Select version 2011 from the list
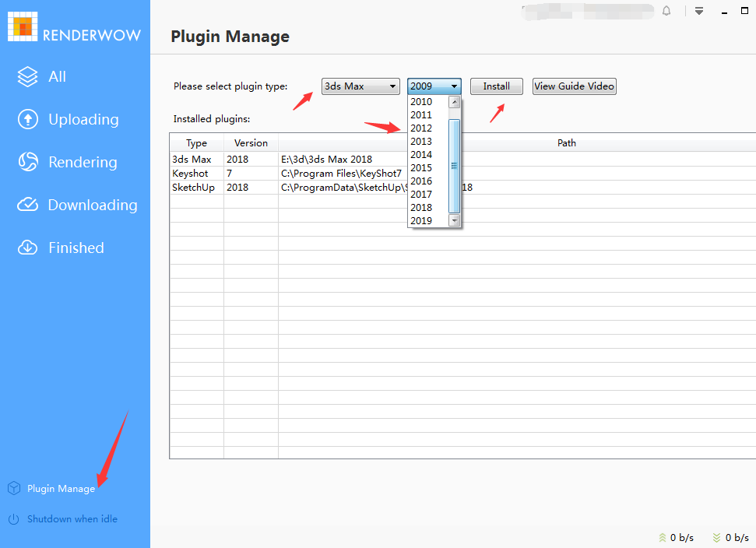This screenshot has height=548, width=756. point(428,114)
